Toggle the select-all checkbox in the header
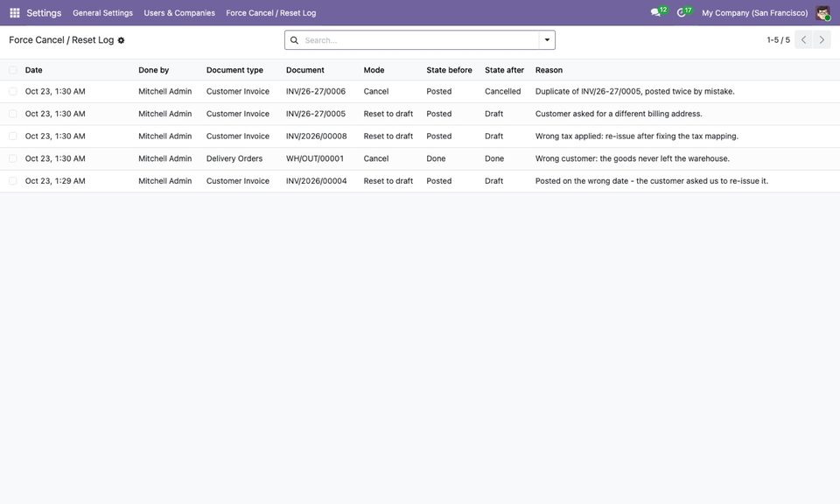 (x=13, y=70)
